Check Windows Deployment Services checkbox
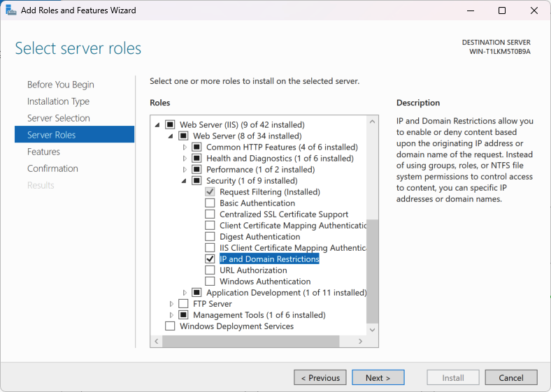The height and width of the screenshot is (392, 551). (x=170, y=326)
